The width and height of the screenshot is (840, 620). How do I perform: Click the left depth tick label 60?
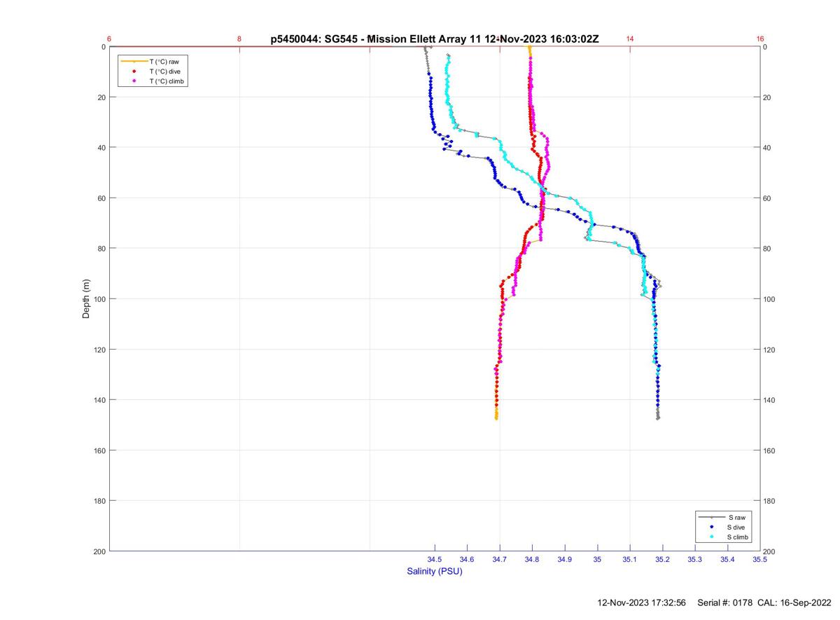pyautogui.click(x=101, y=198)
